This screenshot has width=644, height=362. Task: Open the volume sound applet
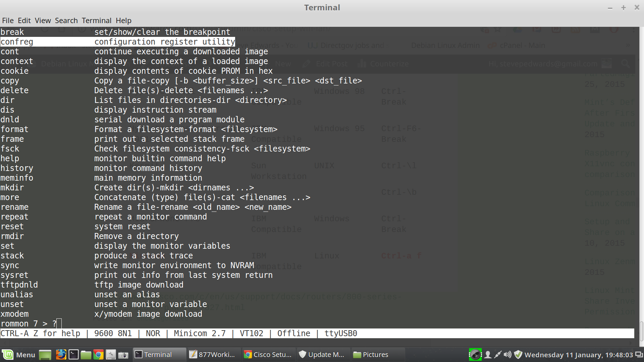(x=507, y=355)
